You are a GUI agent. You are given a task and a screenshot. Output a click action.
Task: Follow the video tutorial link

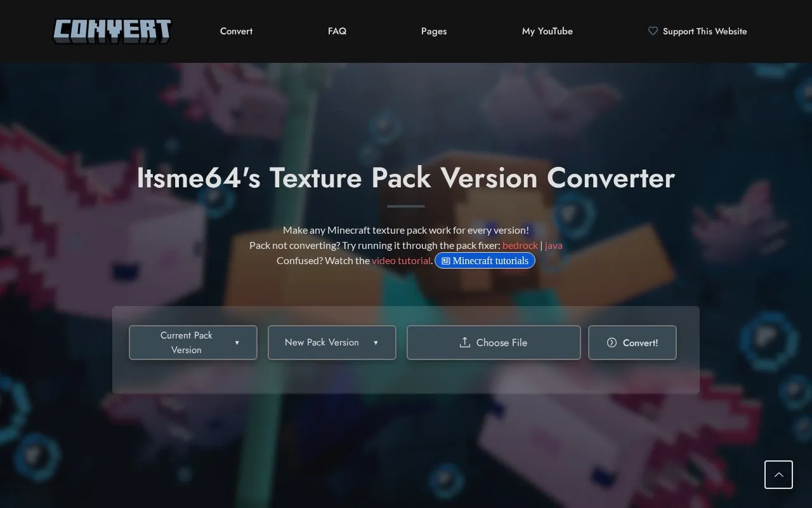pos(402,260)
